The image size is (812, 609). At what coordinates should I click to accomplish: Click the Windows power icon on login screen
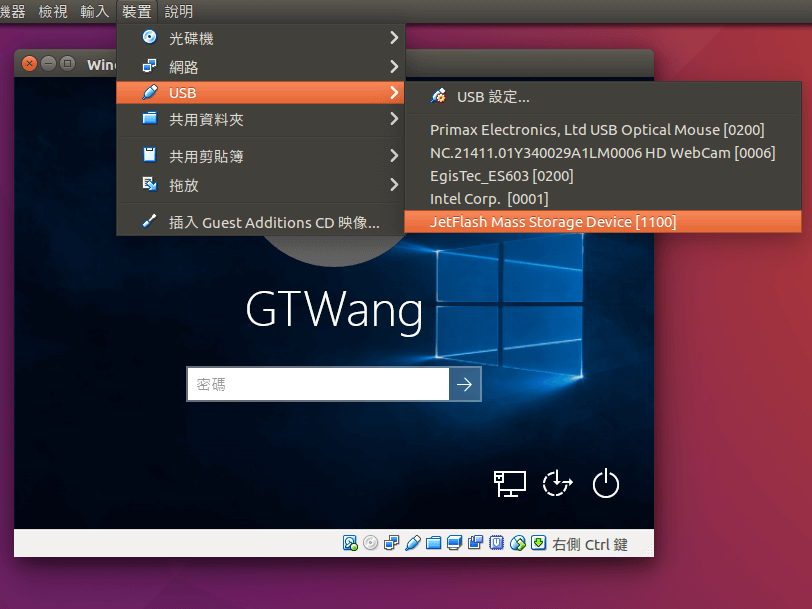(x=606, y=484)
